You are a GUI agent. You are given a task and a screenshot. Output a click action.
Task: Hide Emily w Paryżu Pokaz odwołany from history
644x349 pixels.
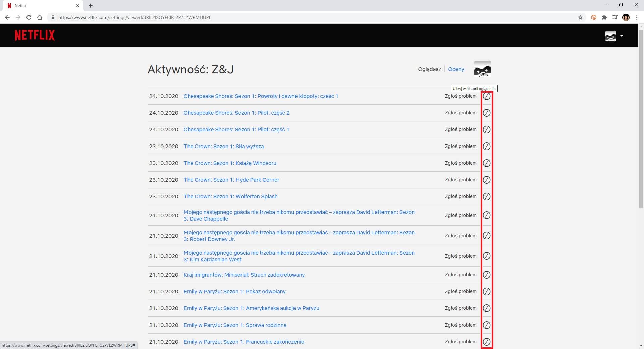point(486,292)
